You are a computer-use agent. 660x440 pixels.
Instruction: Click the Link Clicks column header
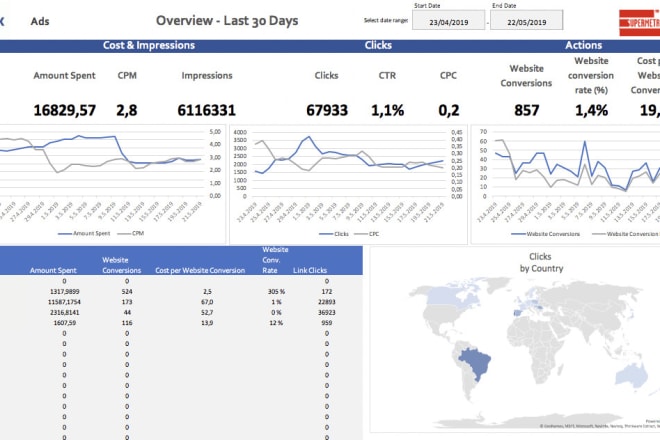pyautogui.click(x=310, y=270)
